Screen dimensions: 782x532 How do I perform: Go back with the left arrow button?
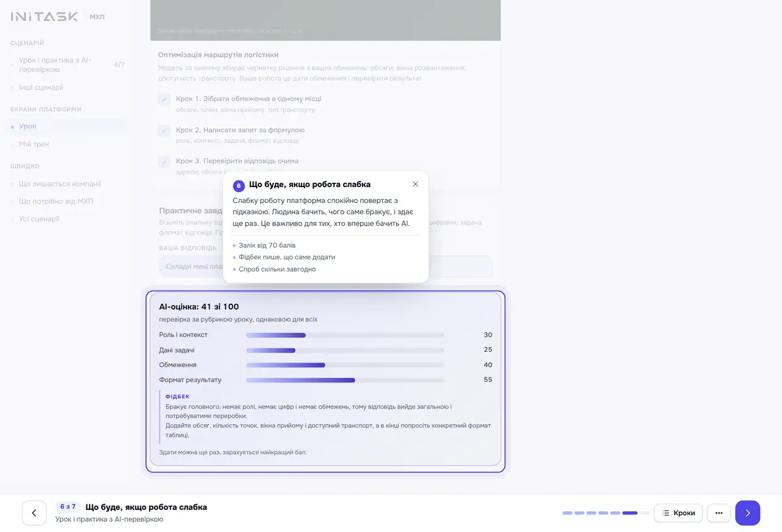pyautogui.click(x=34, y=513)
